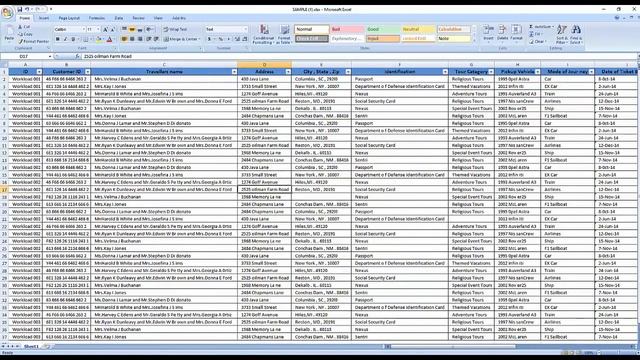Click the Orientation text-angle icon
The height and width of the screenshot is (360, 640).
click(x=149, y=29)
